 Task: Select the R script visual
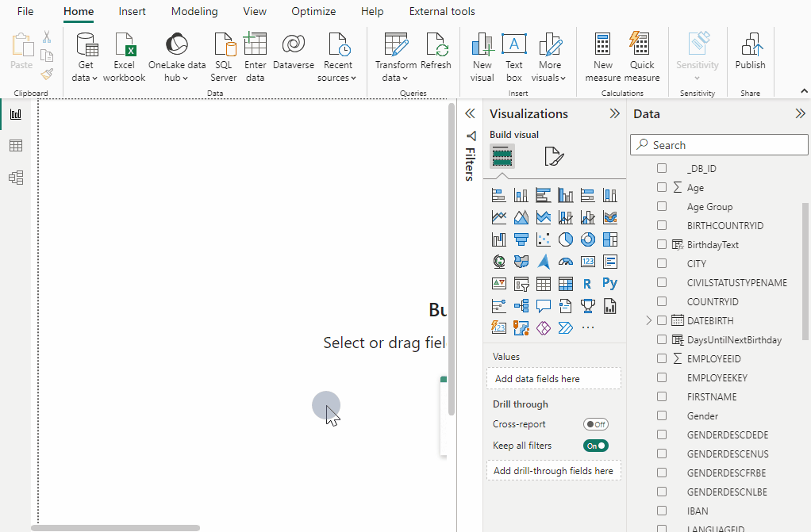[x=587, y=284]
